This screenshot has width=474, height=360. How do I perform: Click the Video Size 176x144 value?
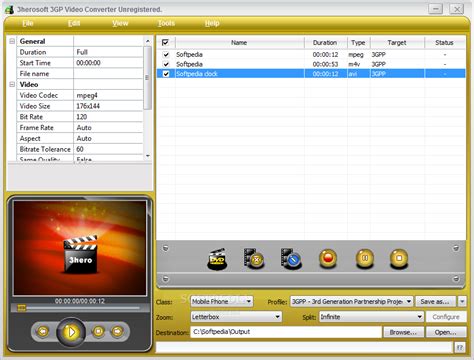click(x=108, y=106)
